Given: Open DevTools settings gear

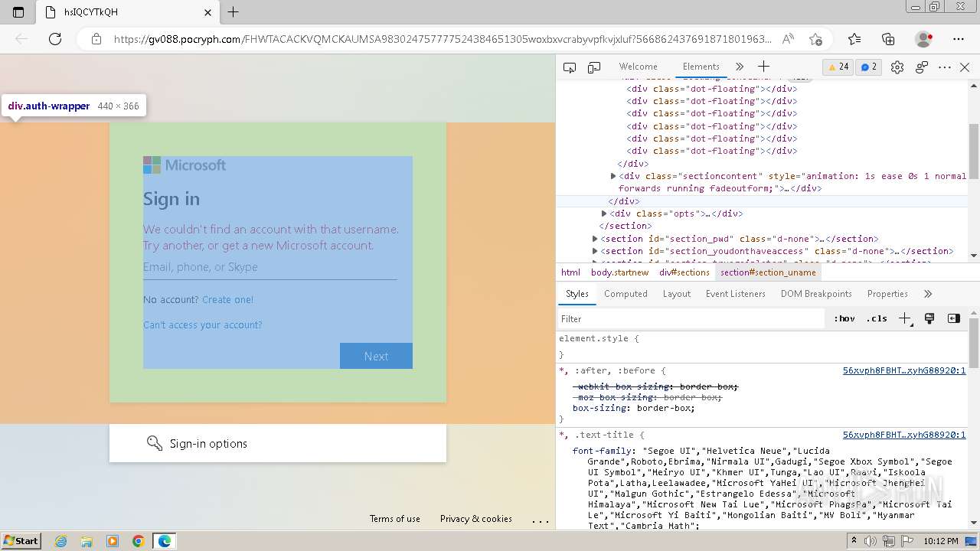Looking at the screenshot, I should 897,67.
